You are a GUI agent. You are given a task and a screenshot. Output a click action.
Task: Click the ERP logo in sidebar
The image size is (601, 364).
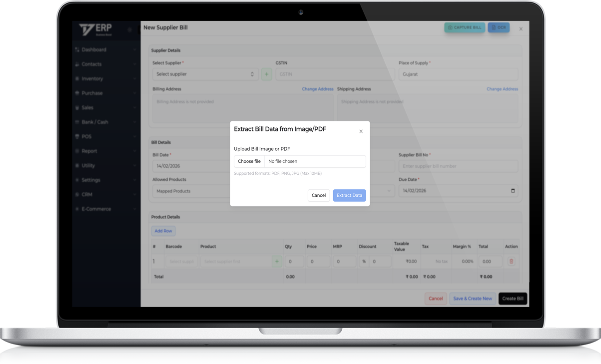(x=96, y=30)
